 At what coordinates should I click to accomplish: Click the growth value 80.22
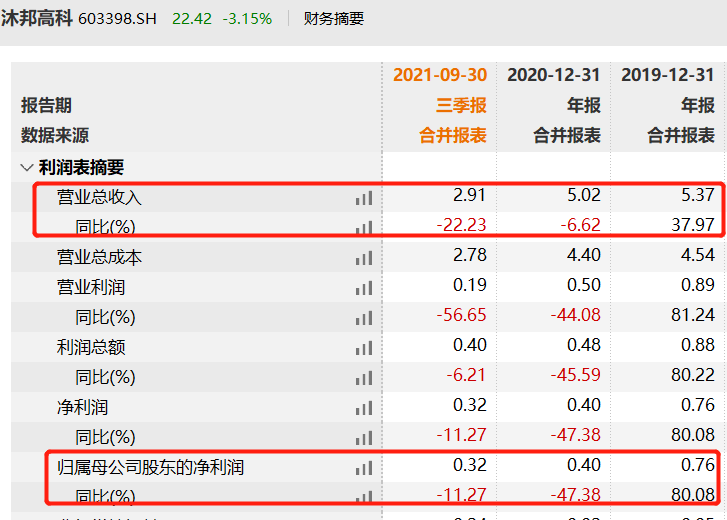(x=693, y=375)
